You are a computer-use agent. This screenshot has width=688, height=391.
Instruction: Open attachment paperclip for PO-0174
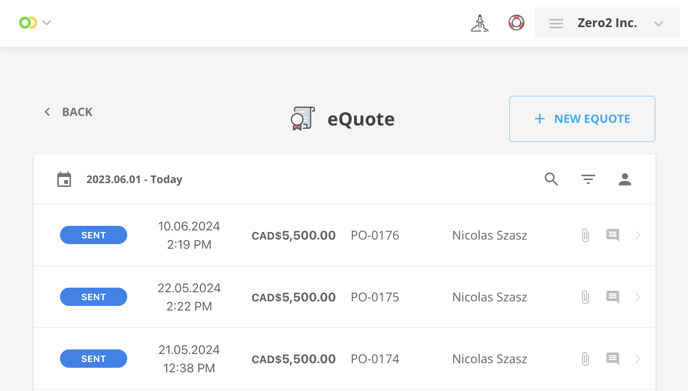pos(585,359)
